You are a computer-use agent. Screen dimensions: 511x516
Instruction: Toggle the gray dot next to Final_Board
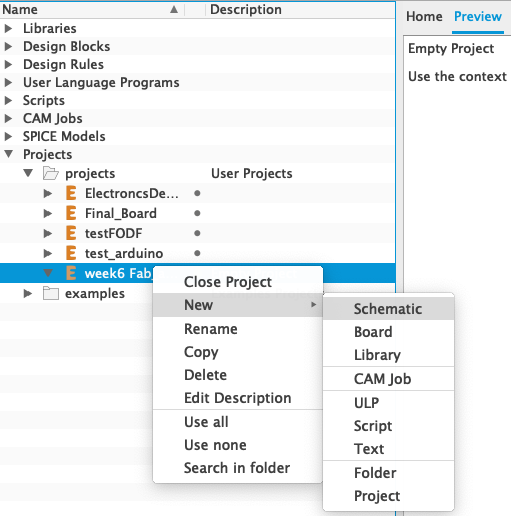(197, 213)
